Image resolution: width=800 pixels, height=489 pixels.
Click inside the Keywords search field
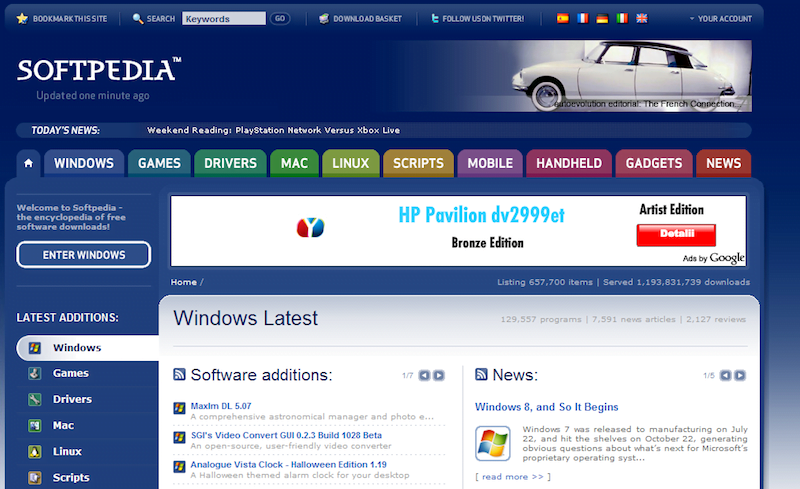tap(224, 19)
